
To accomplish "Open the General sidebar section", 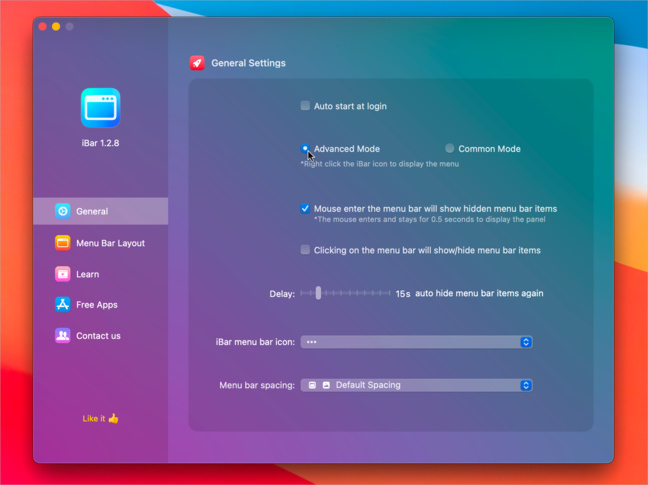I will pyautogui.click(x=100, y=211).
